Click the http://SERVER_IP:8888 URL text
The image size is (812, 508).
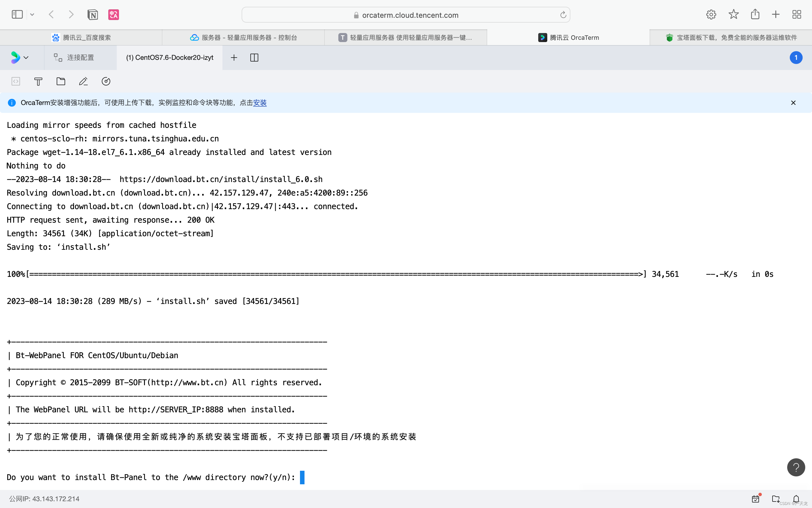[176, 410]
